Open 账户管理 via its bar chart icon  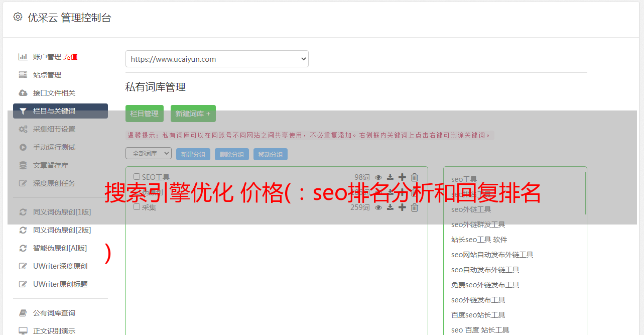click(23, 57)
